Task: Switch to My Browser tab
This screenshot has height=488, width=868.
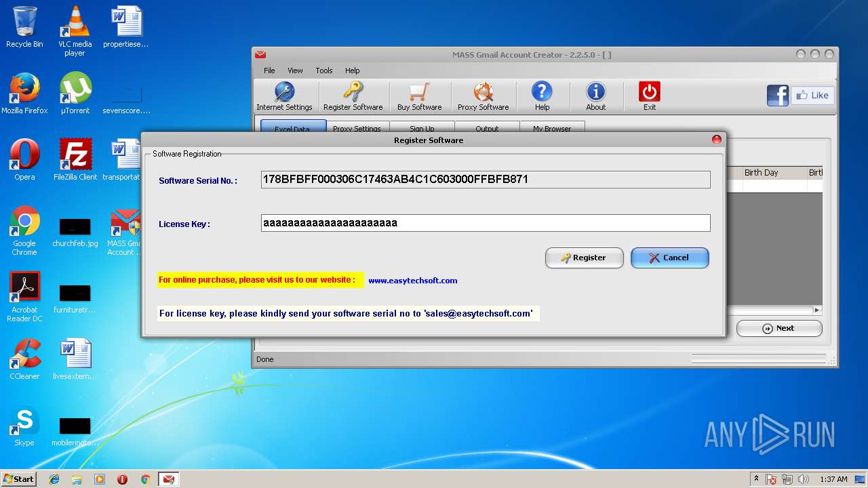Action: tap(552, 127)
